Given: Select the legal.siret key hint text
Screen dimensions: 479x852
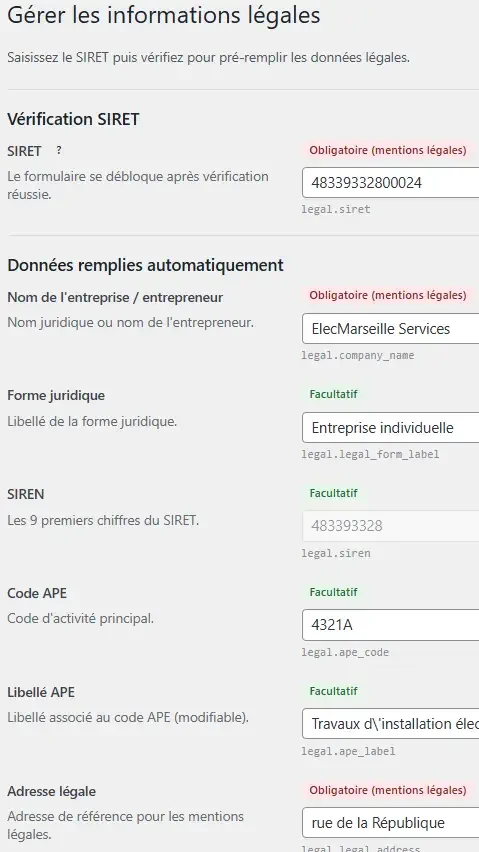Looking at the screenshot, I should click(336, 209).
